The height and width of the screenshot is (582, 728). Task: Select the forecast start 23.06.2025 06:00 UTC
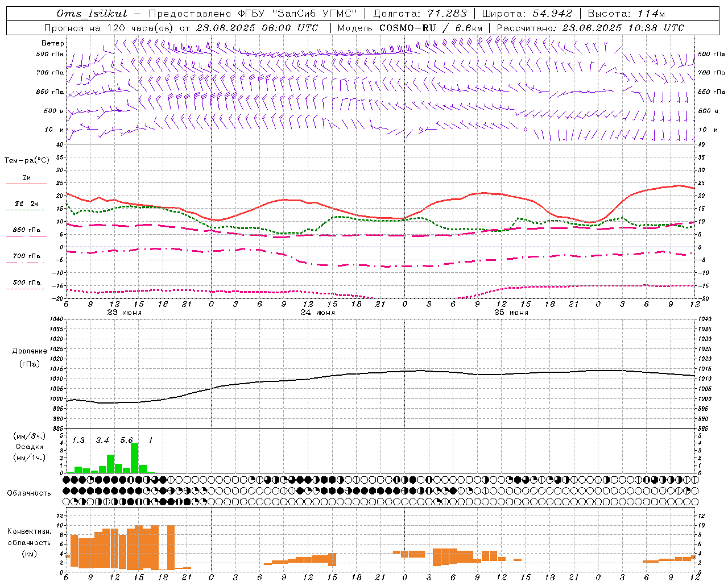coord(257,28)
